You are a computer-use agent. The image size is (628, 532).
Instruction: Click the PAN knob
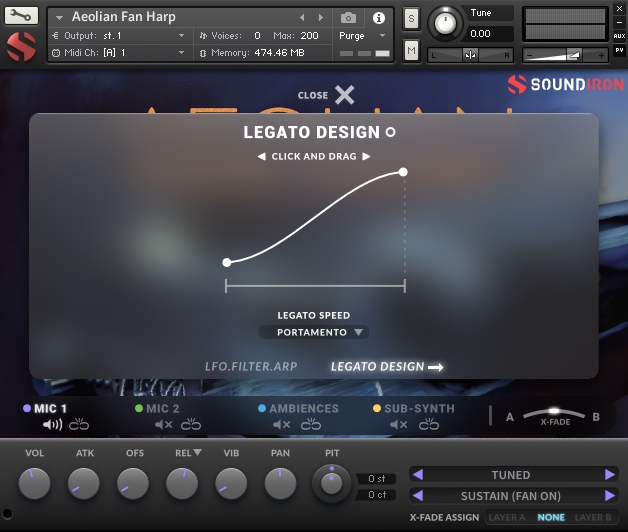tap(280, 484)
